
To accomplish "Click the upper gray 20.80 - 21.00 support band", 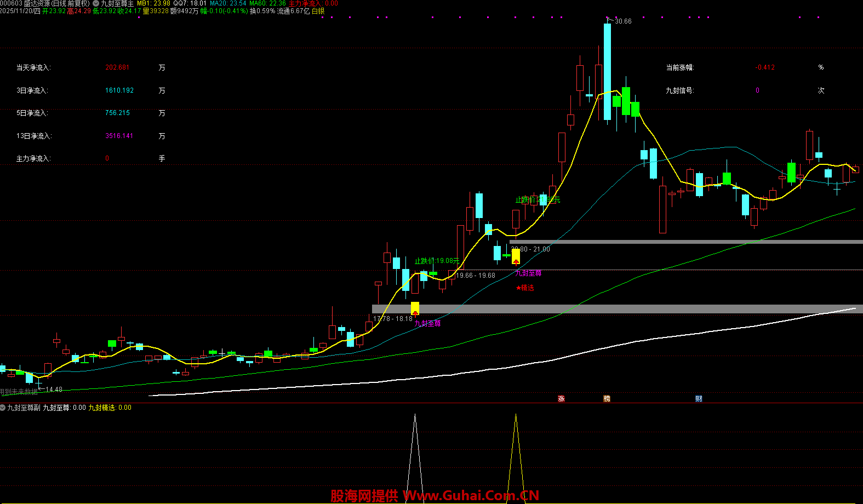I will (x=685, y=242).
